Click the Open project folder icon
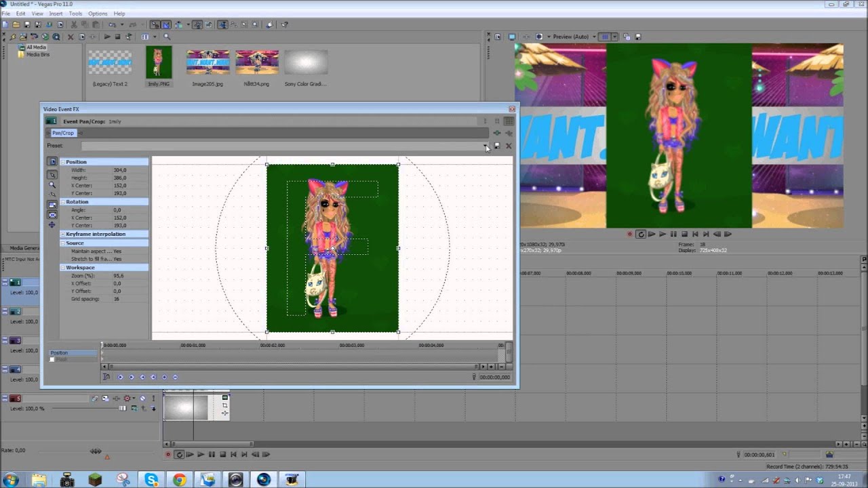 click(x=16, y=24)
